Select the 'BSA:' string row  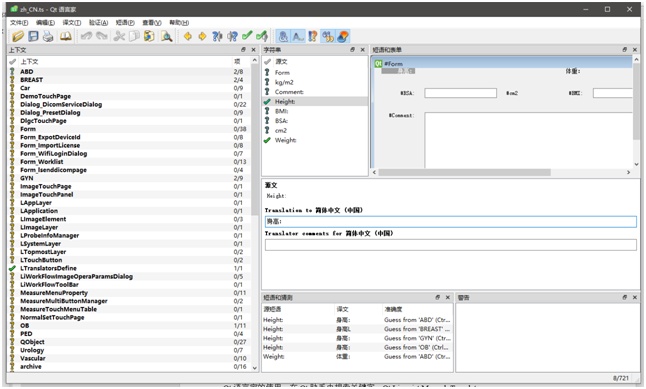(x=315, y=121)
